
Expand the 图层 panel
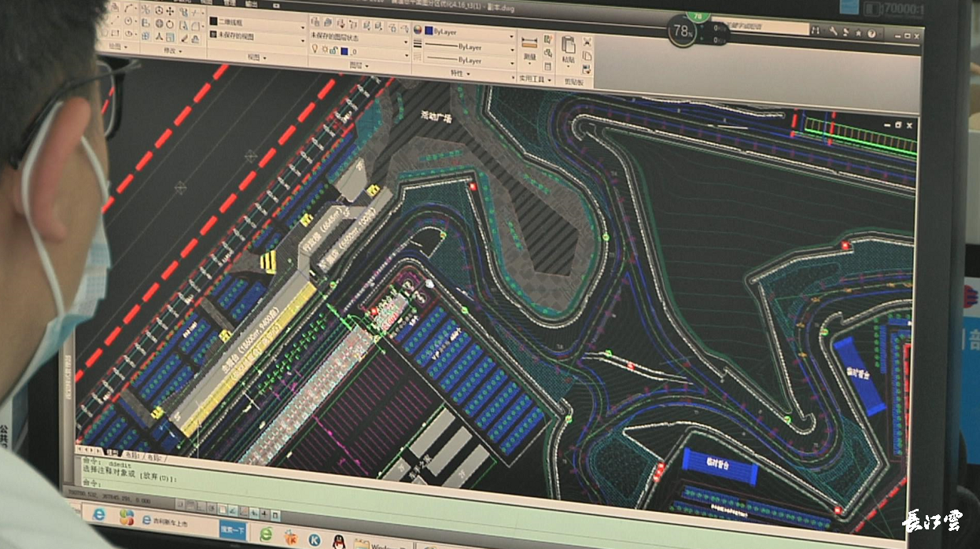[x=360, y=65]
